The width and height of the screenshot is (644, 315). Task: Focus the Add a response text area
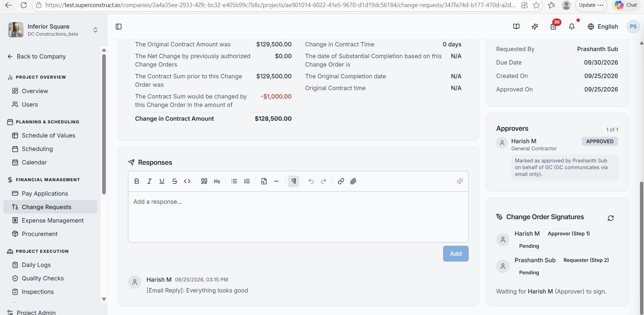tap(298, 216)
